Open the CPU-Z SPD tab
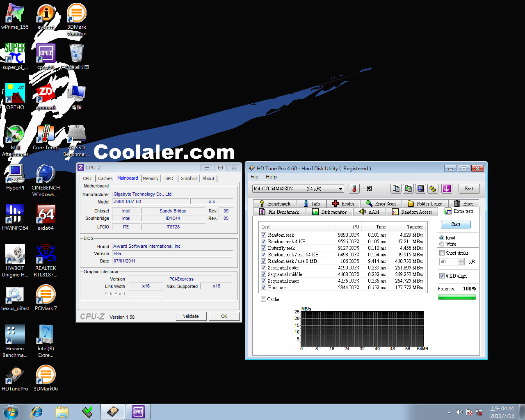The width and height of the screenshot is (525, 420). tap(169, 178)
